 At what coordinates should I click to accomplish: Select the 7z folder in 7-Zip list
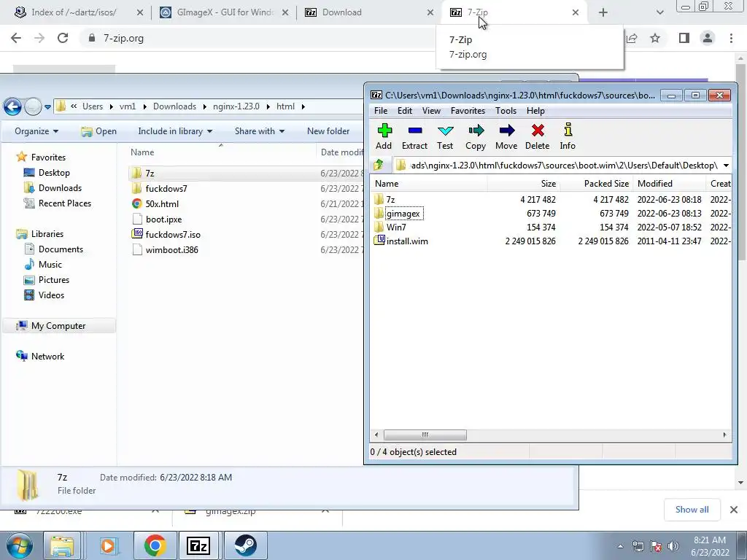pyautogui.click(x=390, y=200)
